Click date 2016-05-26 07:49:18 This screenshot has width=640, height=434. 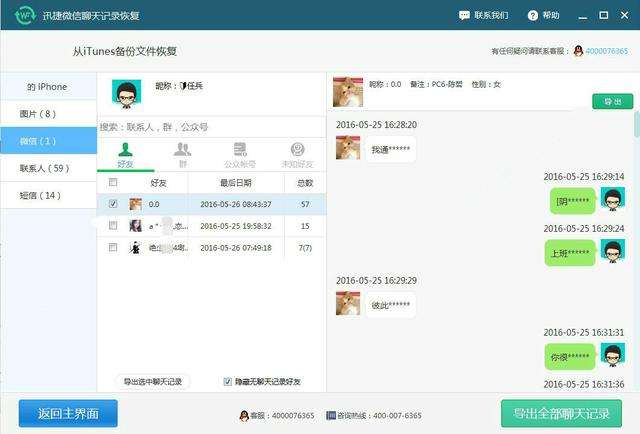tap(236, 247)
